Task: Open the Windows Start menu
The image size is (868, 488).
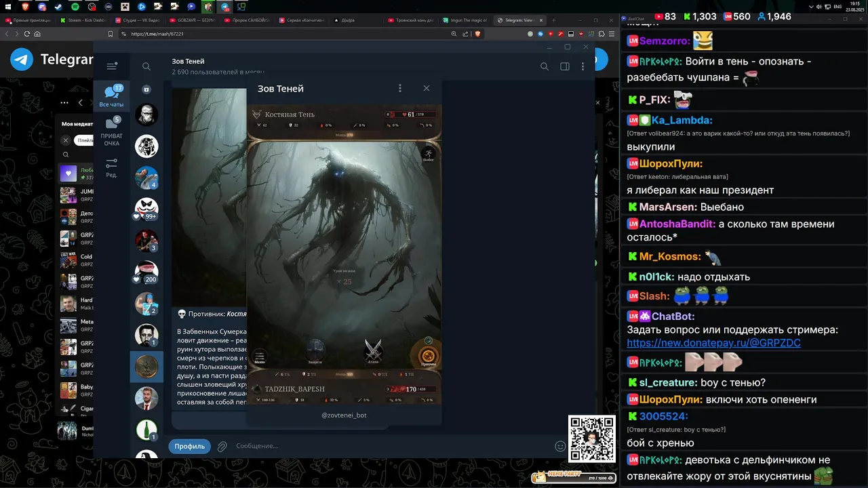Action: 7,7
